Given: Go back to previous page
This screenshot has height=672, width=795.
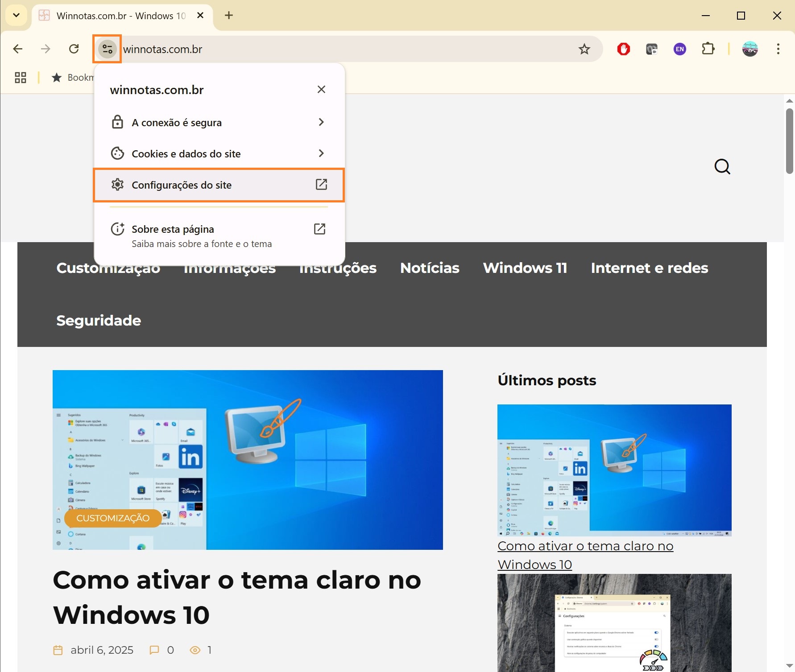Looking at the screenshot, I should pyautogui.click(x=18, y=49).
